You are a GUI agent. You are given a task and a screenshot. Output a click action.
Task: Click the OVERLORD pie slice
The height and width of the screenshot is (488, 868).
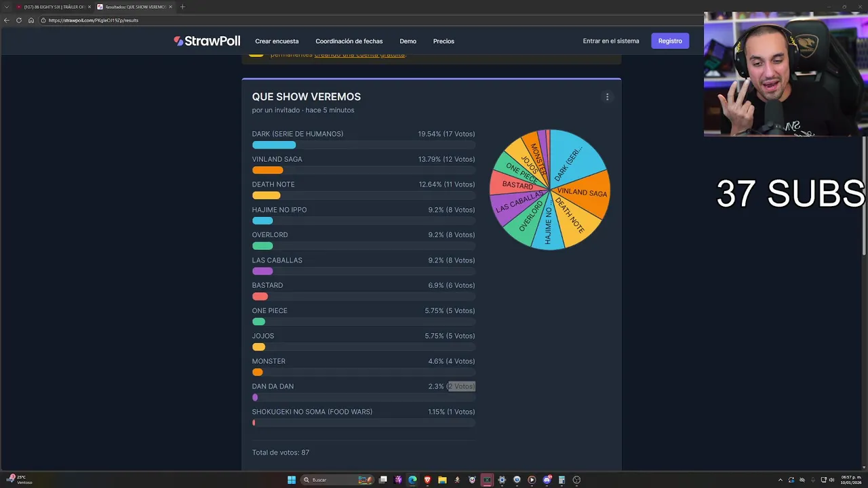click(x=530, y=220)
